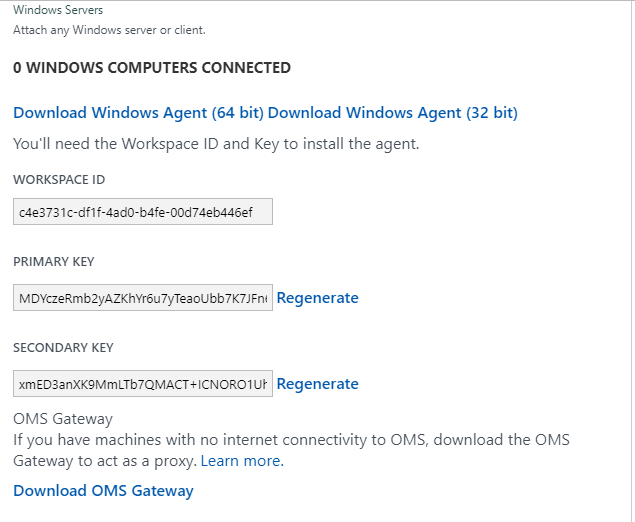The image size is (635, 522).
Task: Click the Download OMS Gateway link
Action: 103,491
